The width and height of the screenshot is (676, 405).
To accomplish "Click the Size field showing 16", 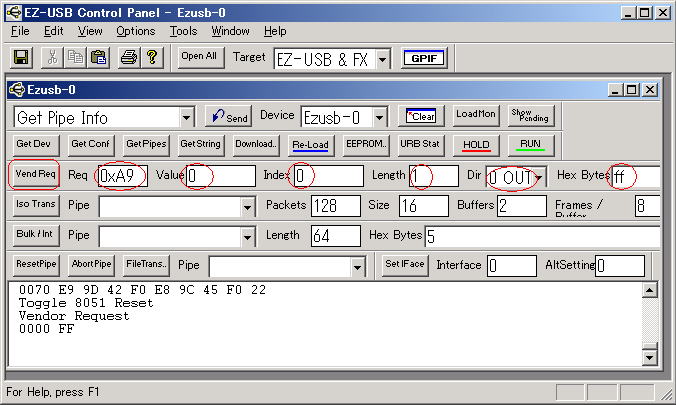I will point(424,206).
